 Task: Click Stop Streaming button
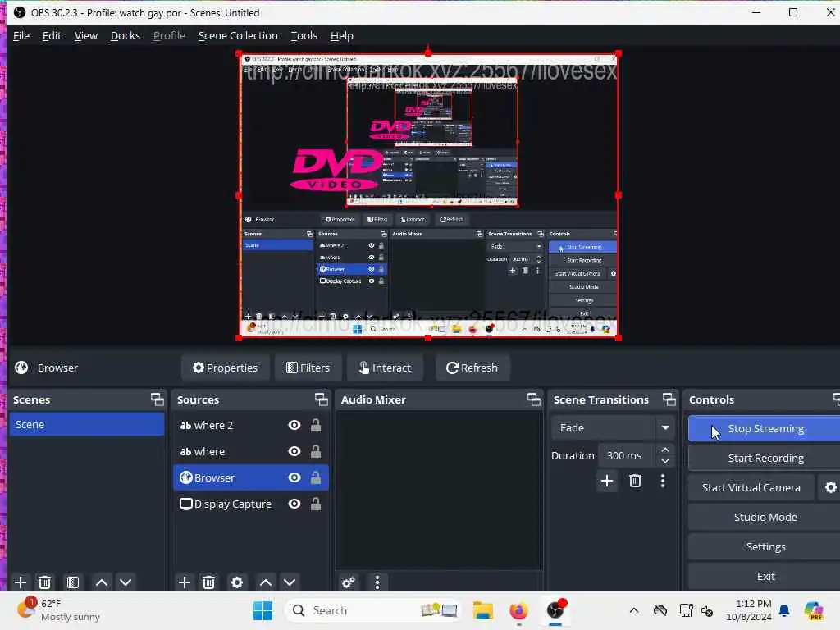tap(765, 428)
